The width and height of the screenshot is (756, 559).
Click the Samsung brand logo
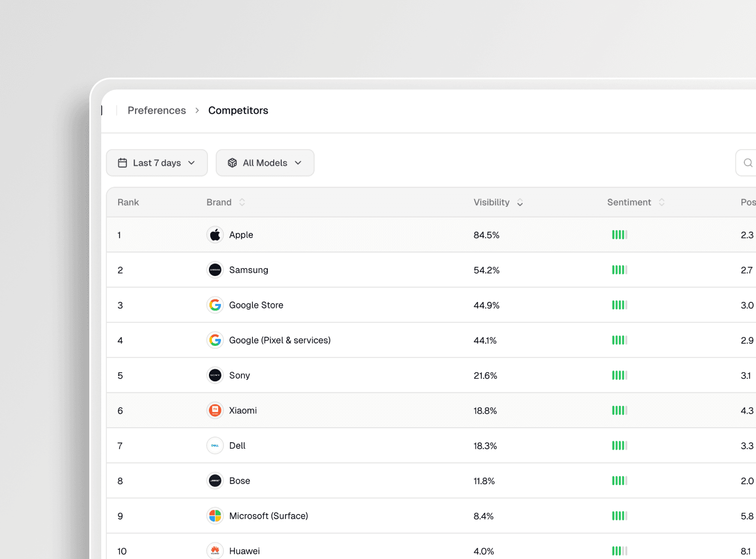click(x=215, y=270)
